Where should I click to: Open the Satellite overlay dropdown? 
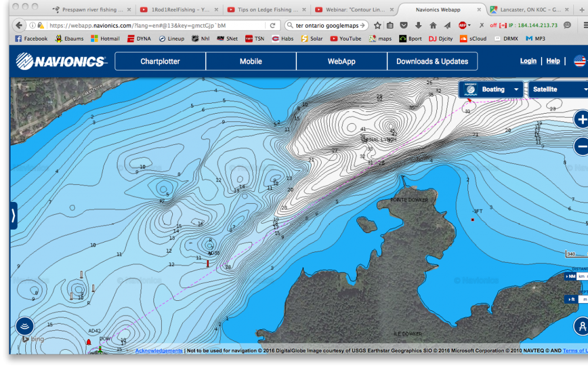click(x=558, y=89)
